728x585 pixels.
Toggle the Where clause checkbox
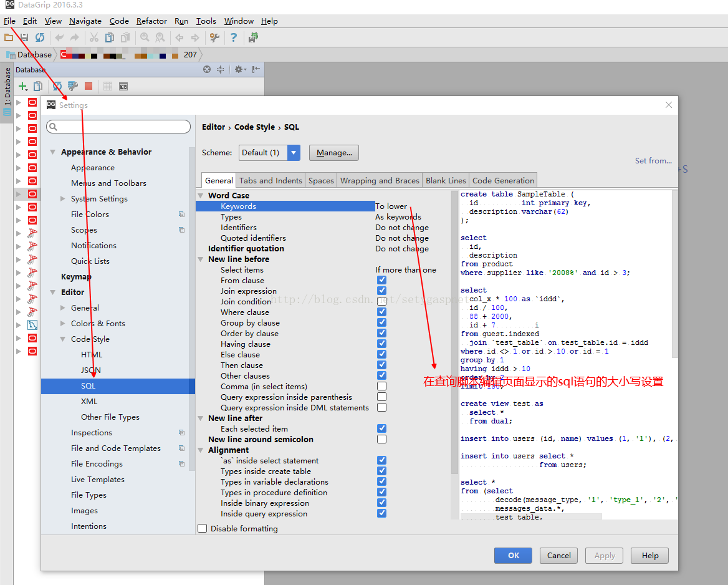tap(381, 312)
